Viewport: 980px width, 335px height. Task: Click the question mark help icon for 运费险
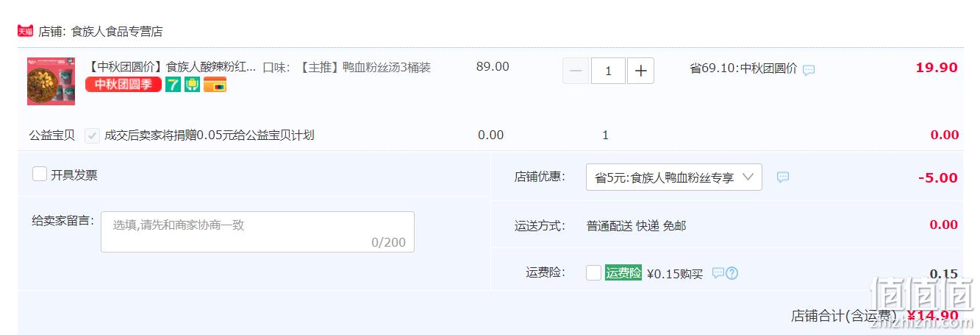[732, 273]
